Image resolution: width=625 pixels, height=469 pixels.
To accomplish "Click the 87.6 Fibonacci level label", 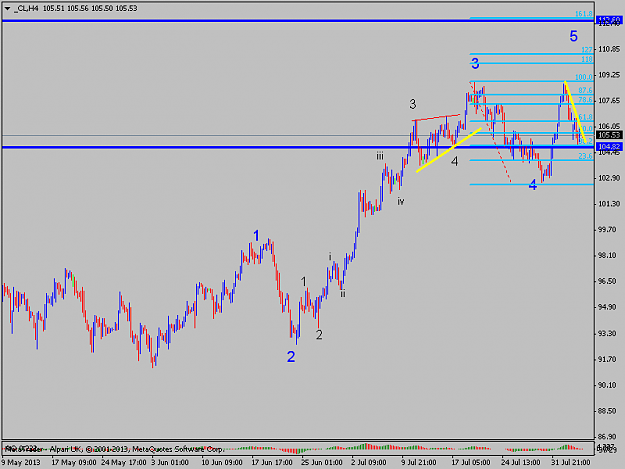I will pyautogui.click(x=586, y=90).
